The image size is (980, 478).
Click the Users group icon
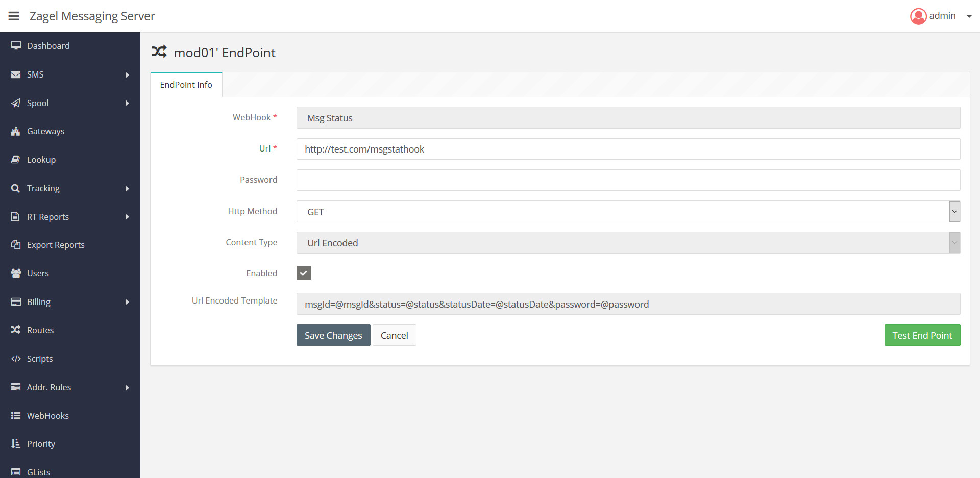[16, 273]
